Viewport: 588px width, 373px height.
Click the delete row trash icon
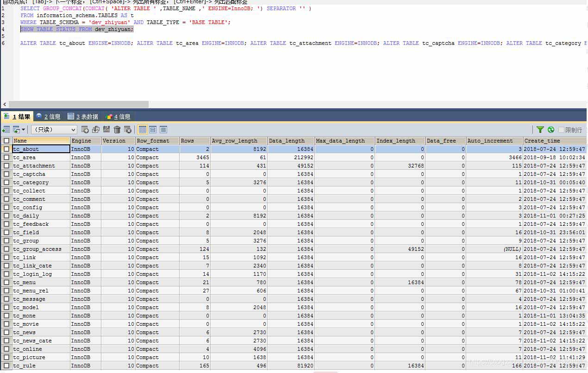click(117, 130)
